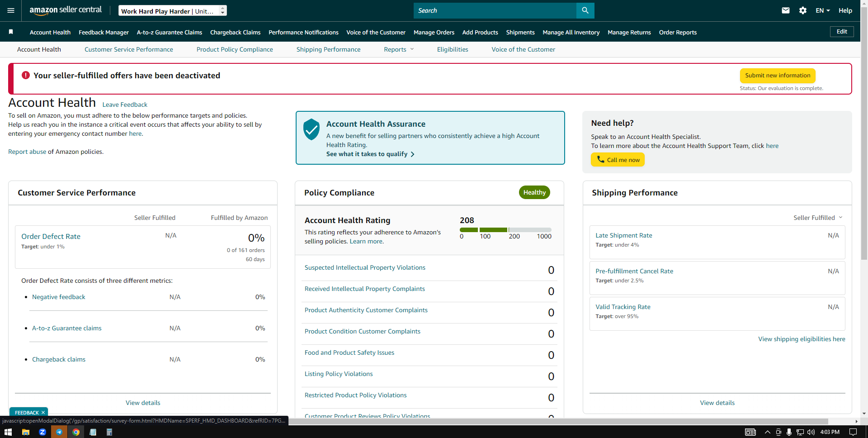This screenshot has height=438, width=868.
Task: Open the Order Defect Rate link
Action: point(51,236)
